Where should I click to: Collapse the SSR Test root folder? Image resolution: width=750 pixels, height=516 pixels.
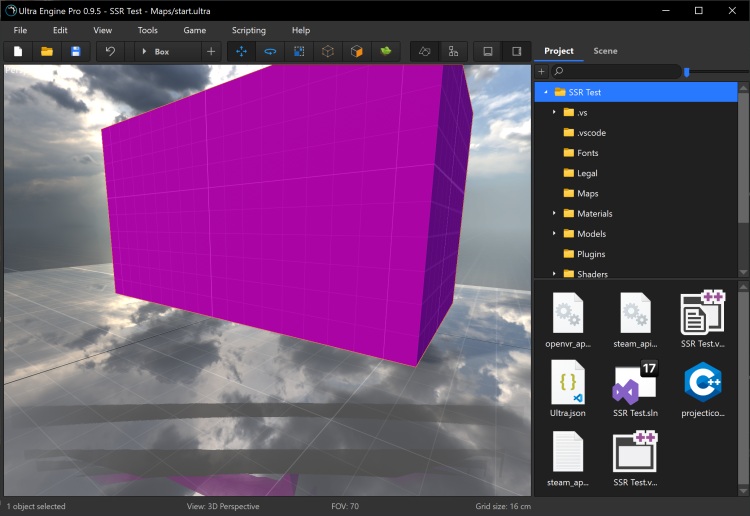click(x=545, y=92)
